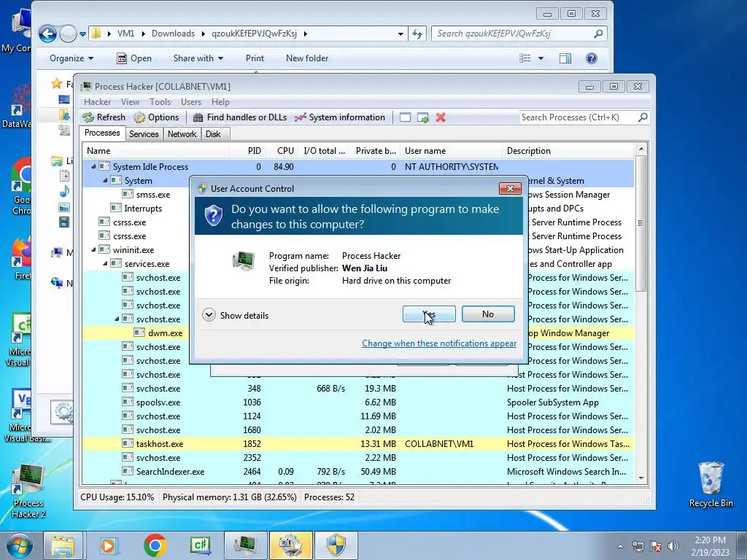
Task: Click the process list scroll down arrow
Action: point(640,478)
